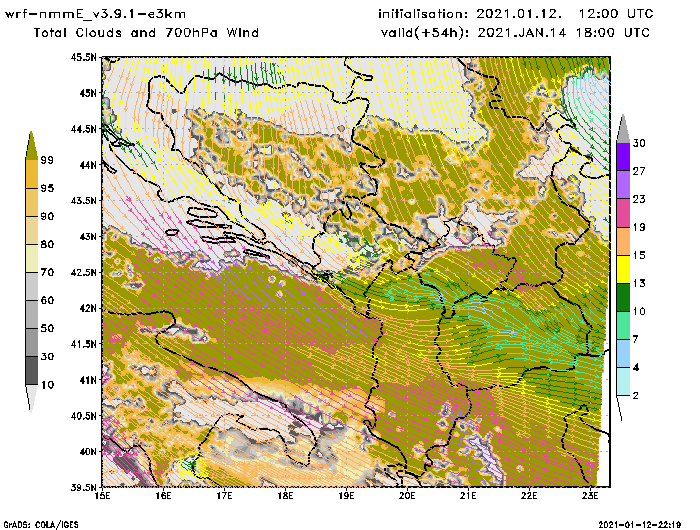Click the mint green 7-10 wind swatch
This screenshot has width=700, height=530.
[623, 325]
